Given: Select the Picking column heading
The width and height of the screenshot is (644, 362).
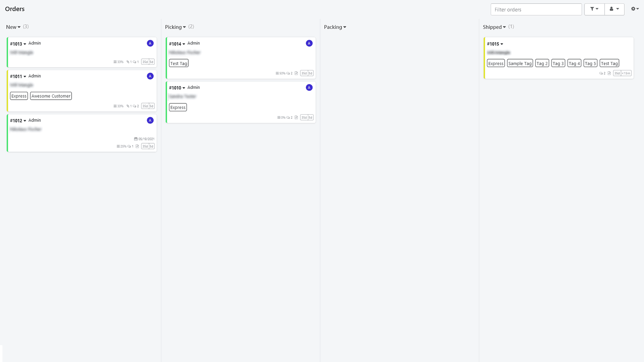Looking at the screenshot, I should 173,27.
